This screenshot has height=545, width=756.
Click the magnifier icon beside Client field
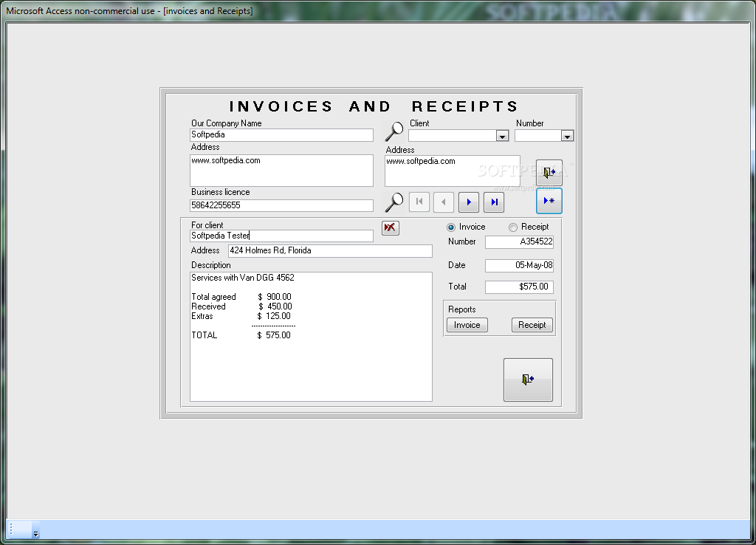[394, 131]
